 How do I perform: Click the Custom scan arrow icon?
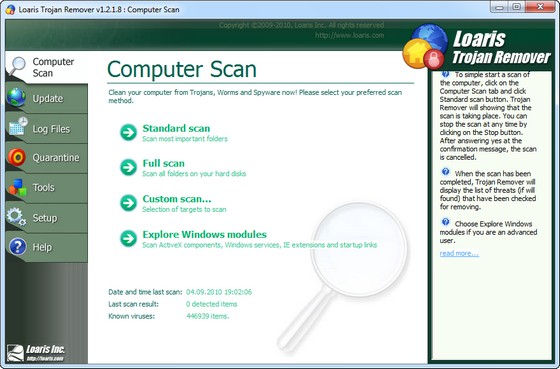click(128, 203)
